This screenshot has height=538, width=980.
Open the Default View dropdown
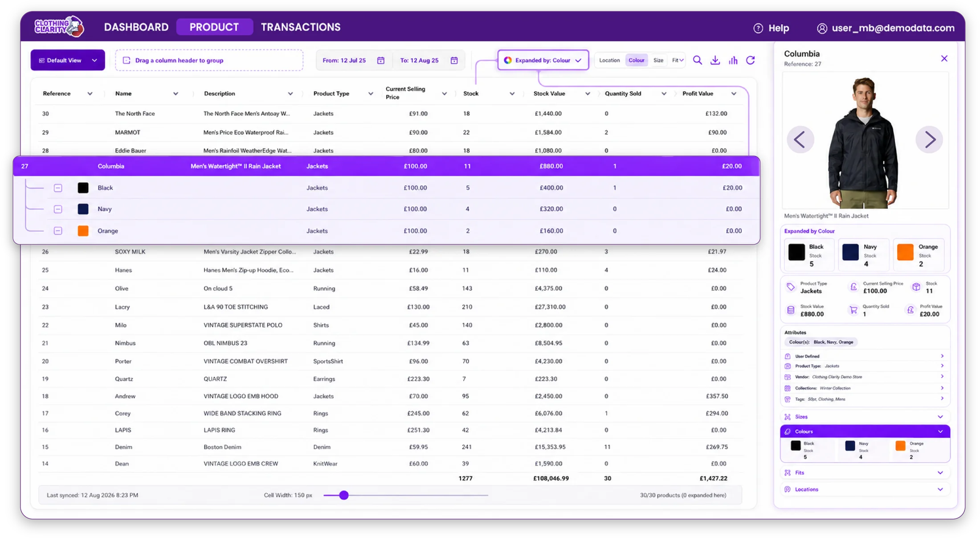(x=68, y=60)
